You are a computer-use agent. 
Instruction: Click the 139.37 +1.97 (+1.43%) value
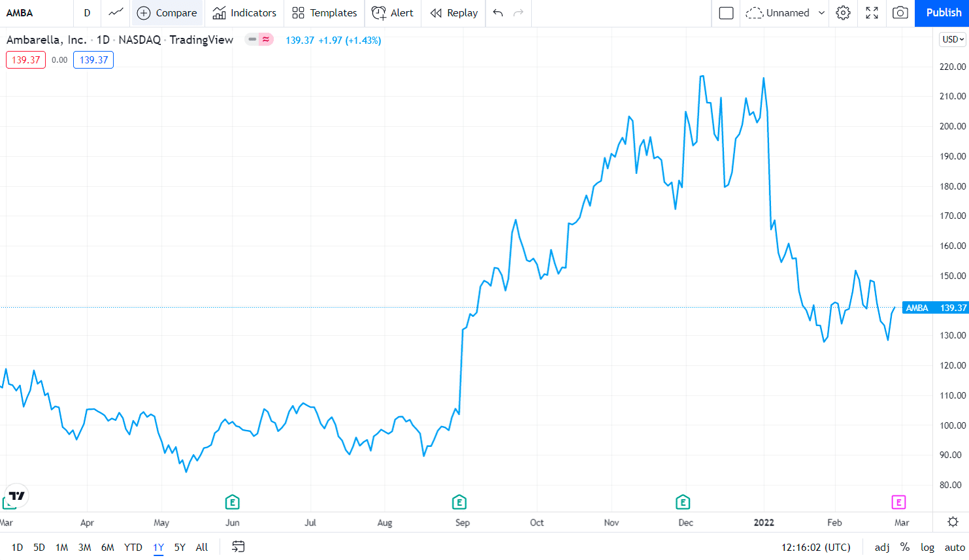pos(333,40)
